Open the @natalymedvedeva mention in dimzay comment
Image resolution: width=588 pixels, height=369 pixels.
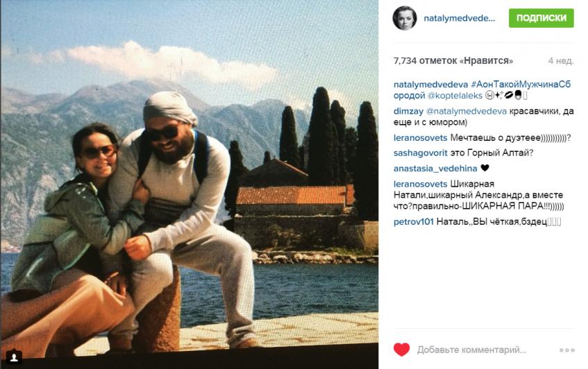(x=467, y=111)
